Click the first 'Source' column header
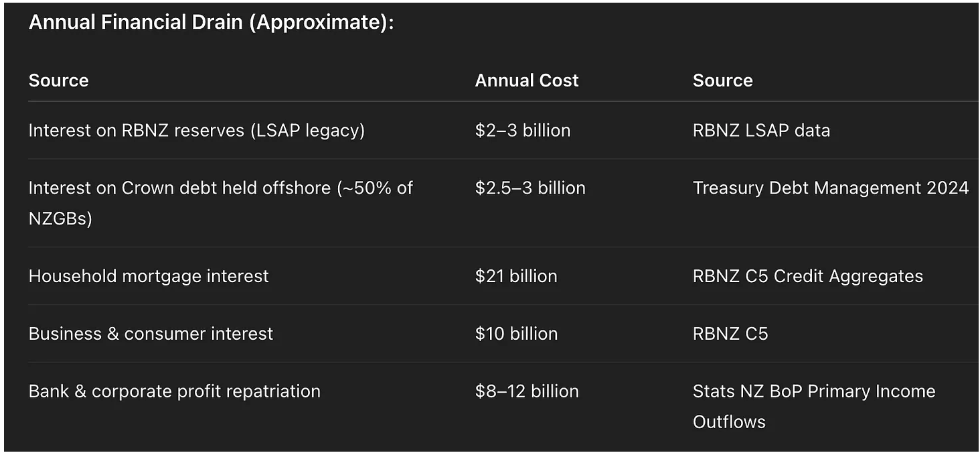 coord(59,80)
